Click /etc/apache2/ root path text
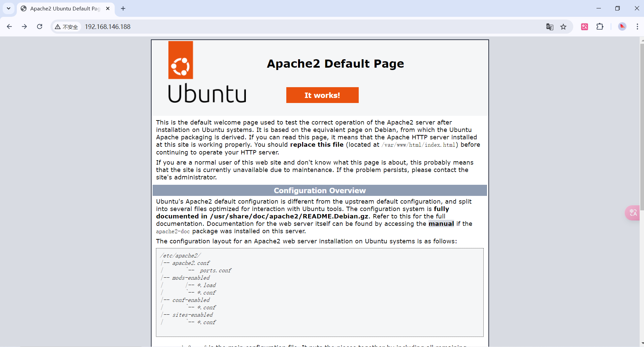The width and height of the screenshot is (644, 347). pos(181,256)
